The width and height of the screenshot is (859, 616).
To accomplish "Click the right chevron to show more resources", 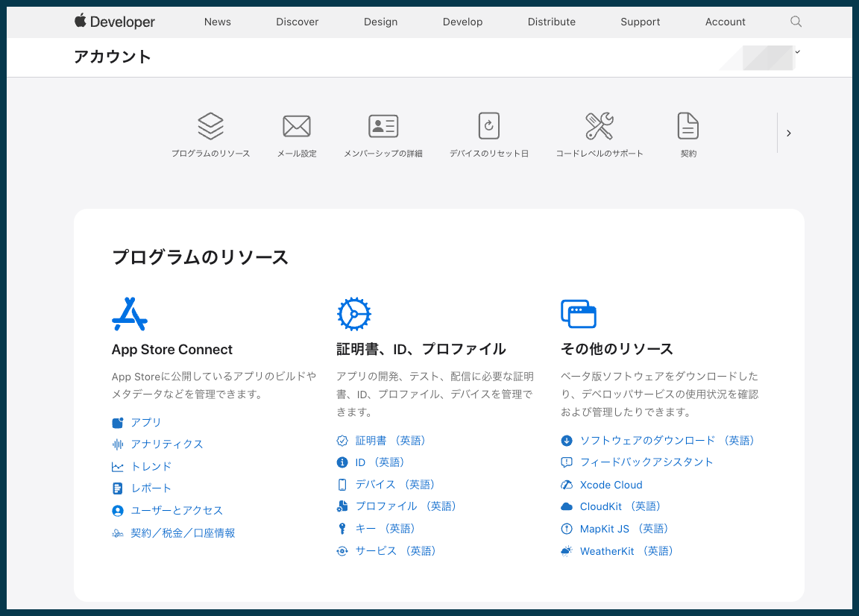I will (789, 133).
